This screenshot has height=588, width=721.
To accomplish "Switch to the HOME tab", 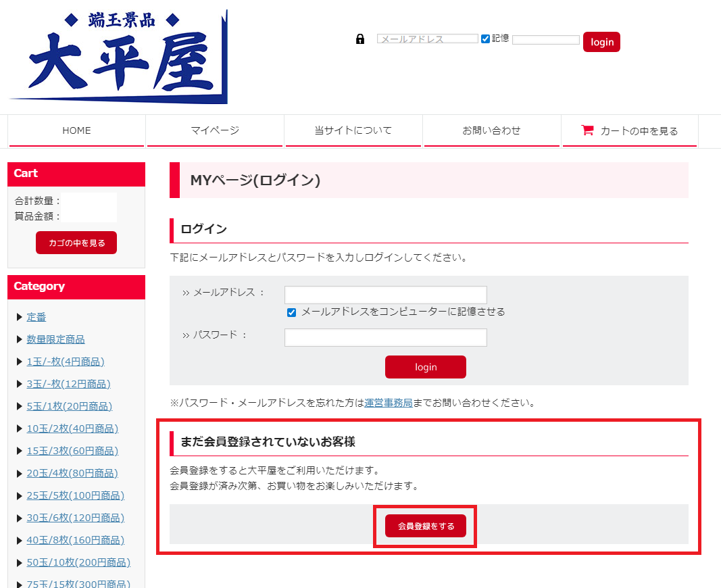I will [x=76, y=130].
